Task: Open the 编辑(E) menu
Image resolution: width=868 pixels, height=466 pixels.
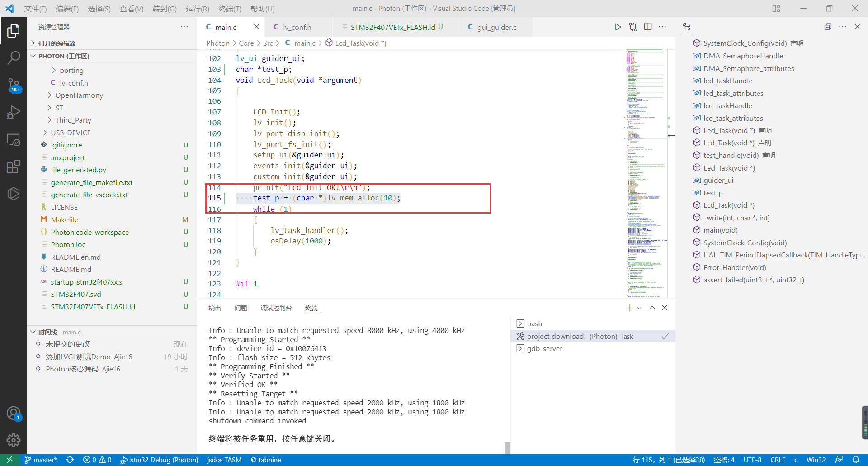Action: [67, 9]
